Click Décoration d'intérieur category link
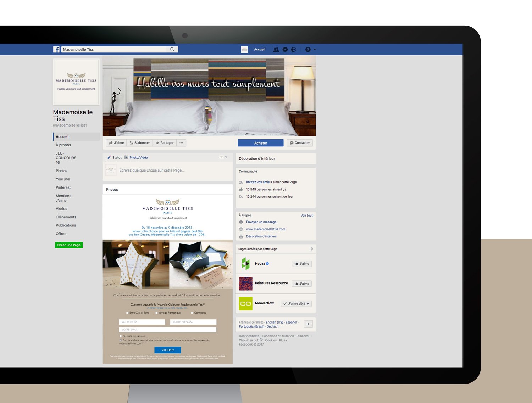 pyautogui.click(x=261, y=236)
